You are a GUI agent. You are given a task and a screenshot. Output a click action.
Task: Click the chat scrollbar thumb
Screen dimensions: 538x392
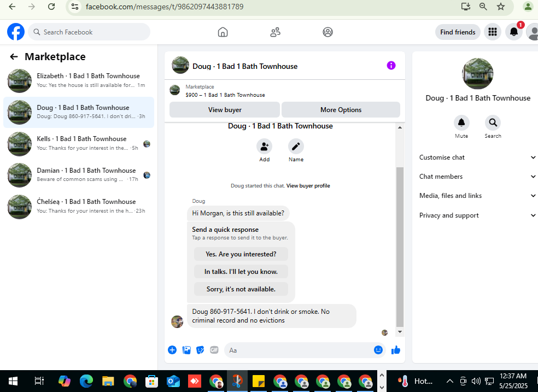400,247
